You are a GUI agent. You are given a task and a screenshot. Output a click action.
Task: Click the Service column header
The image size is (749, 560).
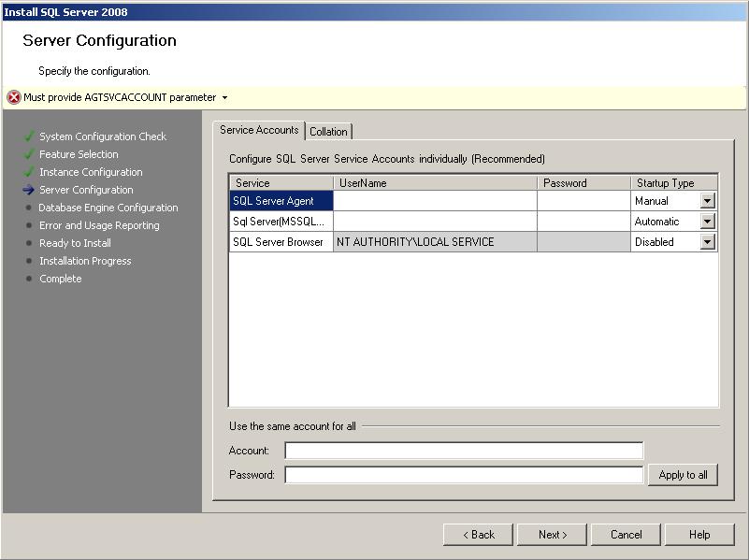[281, 183]
